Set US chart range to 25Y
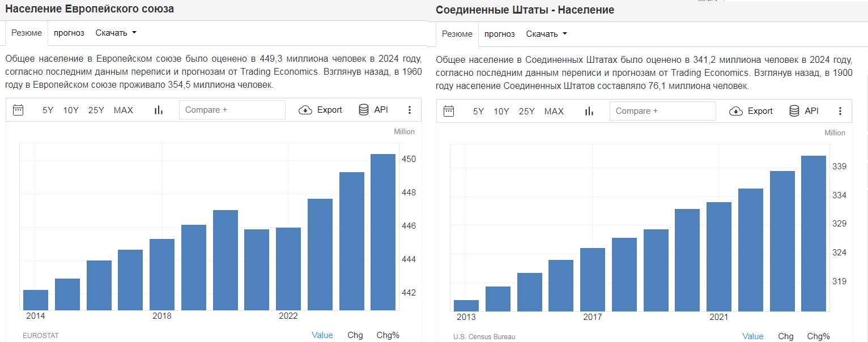 [x=527, y=111]
